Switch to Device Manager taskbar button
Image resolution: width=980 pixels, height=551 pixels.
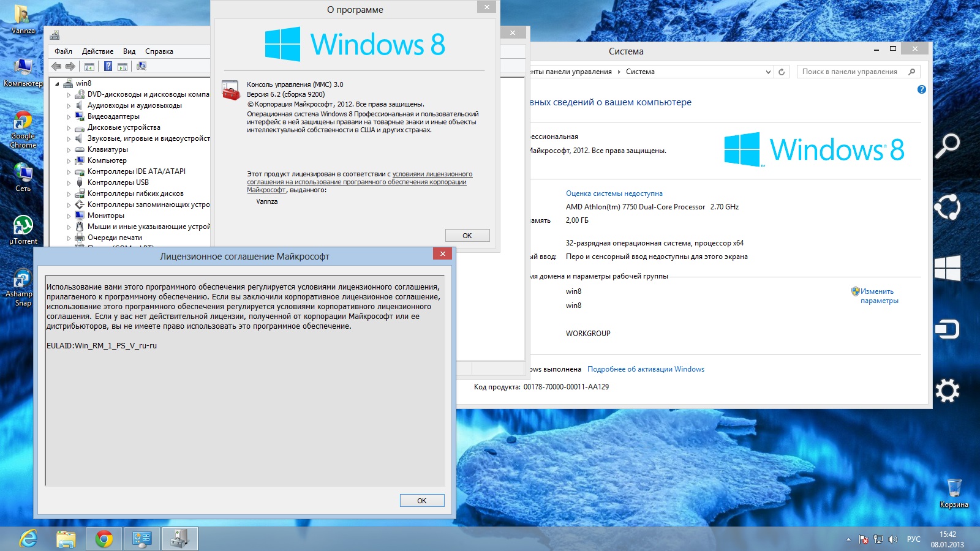pos(180,539)
